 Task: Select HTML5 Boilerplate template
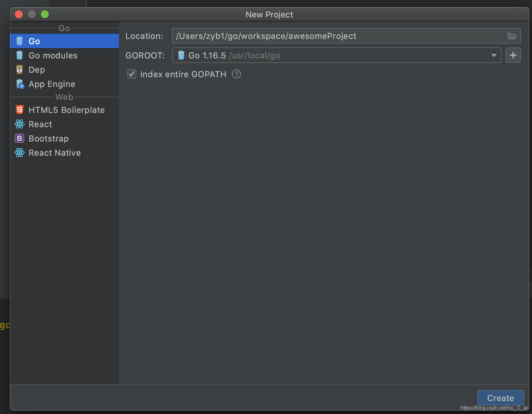64,110
